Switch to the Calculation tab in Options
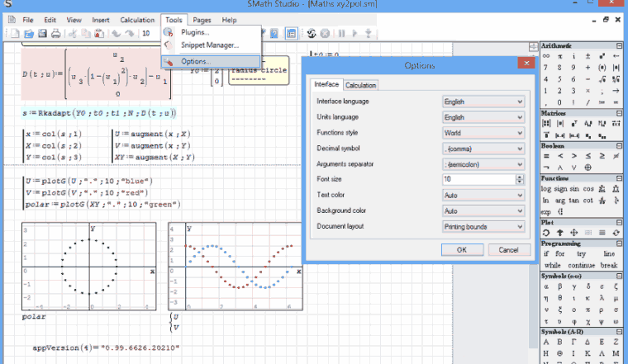 [x=360, y=85]
